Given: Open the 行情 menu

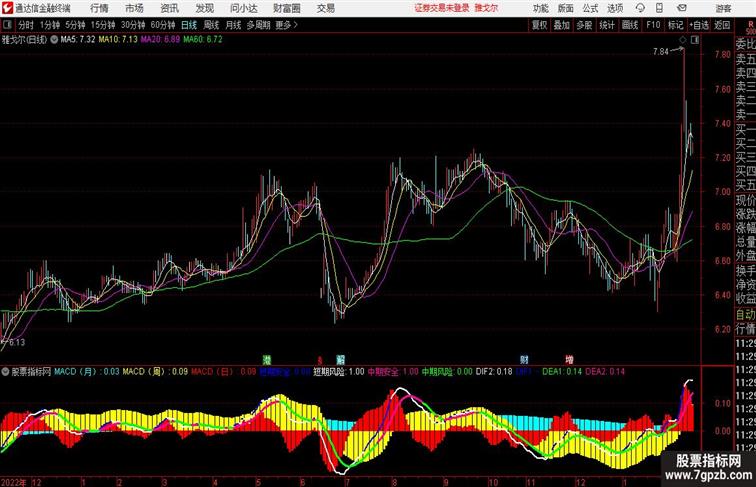Looking at the screenshot, I should click(99, 8).
